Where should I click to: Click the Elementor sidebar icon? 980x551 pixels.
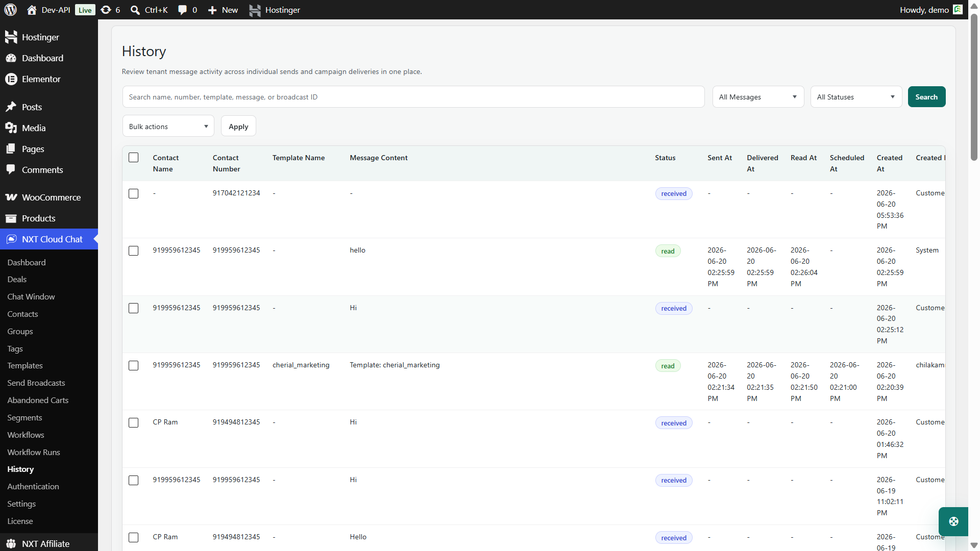click(11, 79)
